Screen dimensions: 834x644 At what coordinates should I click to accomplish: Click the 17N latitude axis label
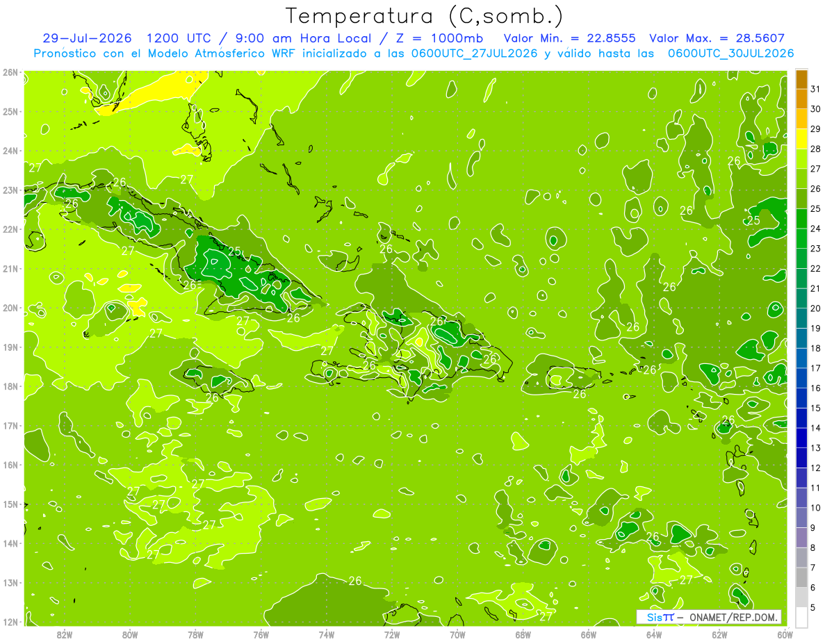pyautogui.click(x=10, y=426)
